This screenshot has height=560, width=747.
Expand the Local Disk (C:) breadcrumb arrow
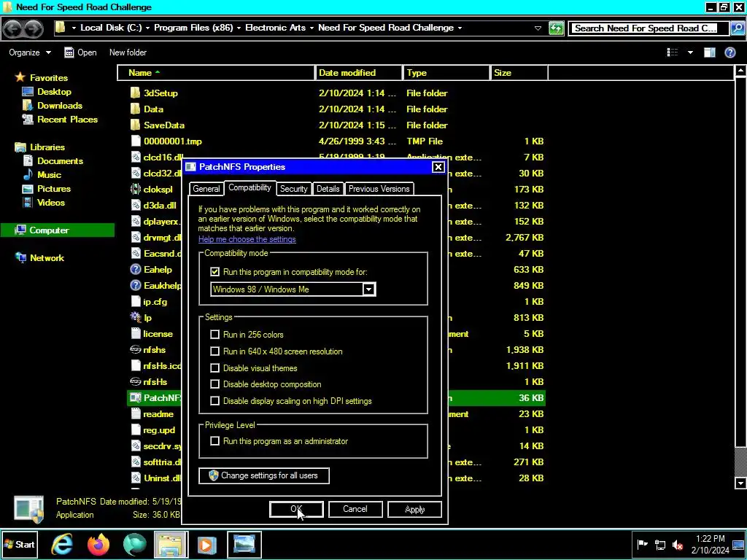tap(147, 28)
